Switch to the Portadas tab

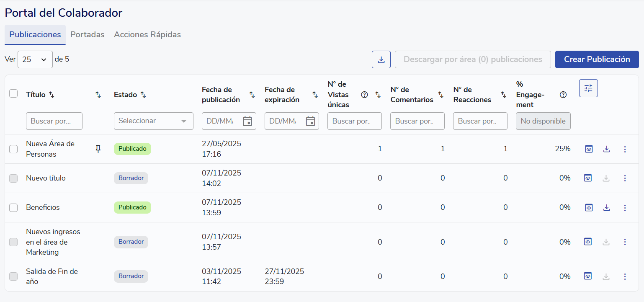87,35
